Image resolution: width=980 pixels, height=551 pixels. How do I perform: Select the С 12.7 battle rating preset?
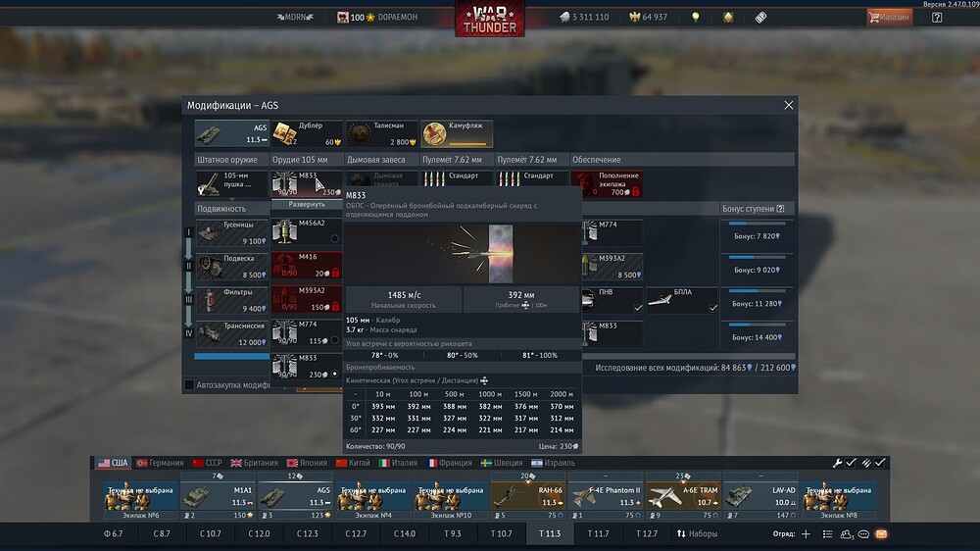[x=356, y=533]
